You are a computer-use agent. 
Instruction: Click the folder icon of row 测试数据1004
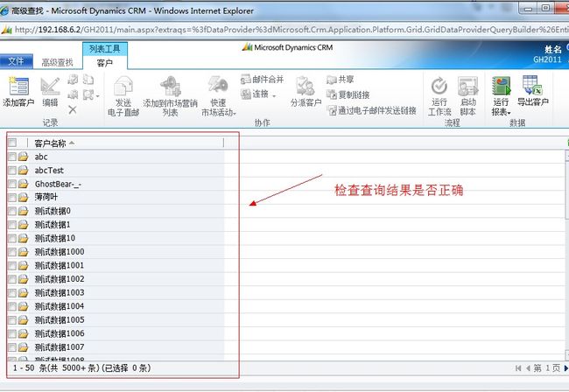(x=24, y=306)
